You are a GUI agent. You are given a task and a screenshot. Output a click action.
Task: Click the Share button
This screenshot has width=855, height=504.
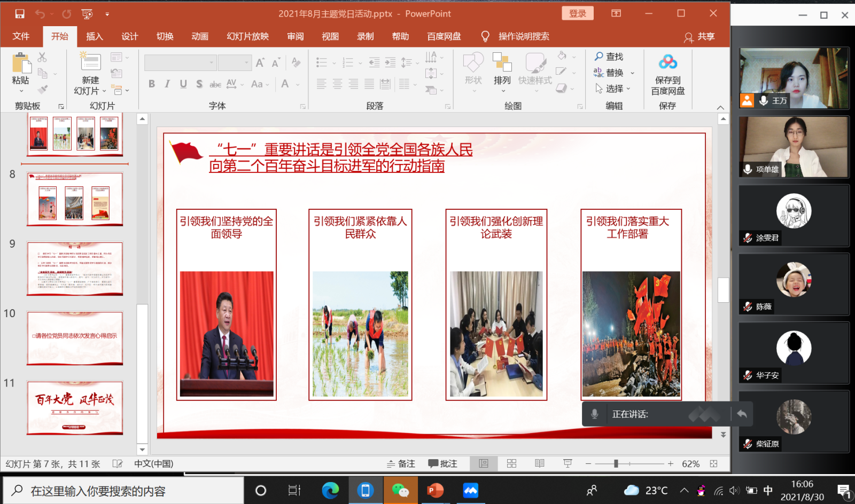click(x=699, y=36)
